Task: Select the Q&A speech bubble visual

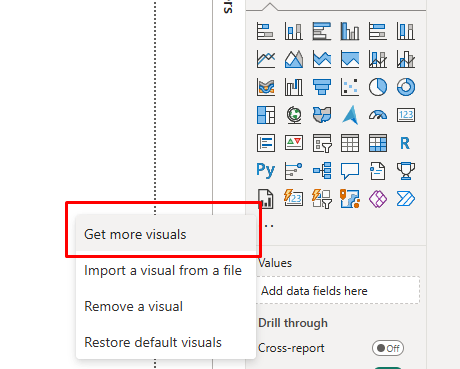Action: pos(350,171)
